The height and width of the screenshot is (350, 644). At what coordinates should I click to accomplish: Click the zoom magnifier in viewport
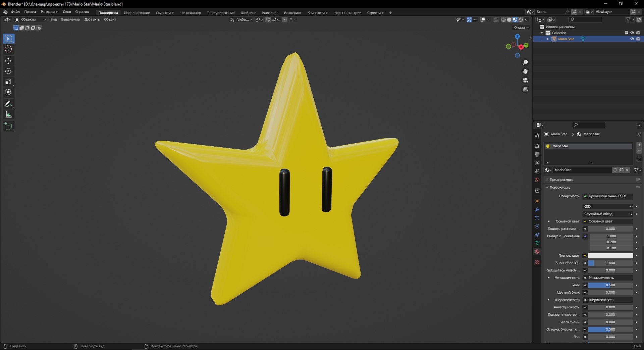(x=525, y=62)
